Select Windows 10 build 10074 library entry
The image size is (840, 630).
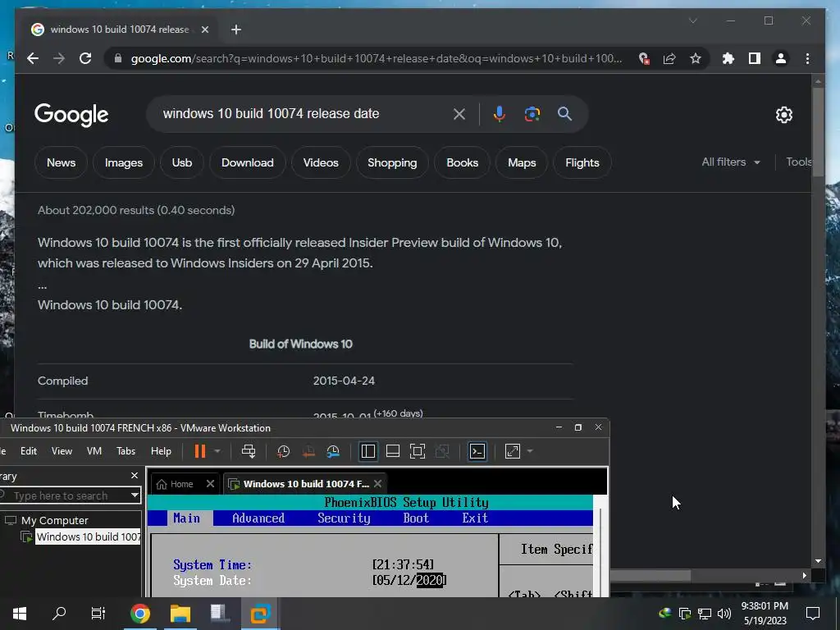click(88, 536)
